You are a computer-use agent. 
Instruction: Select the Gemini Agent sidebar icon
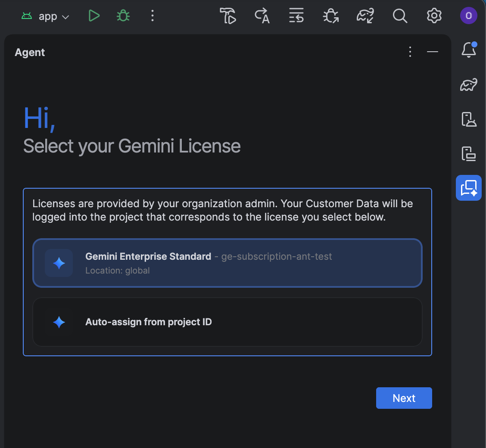(x=469, y=188)
